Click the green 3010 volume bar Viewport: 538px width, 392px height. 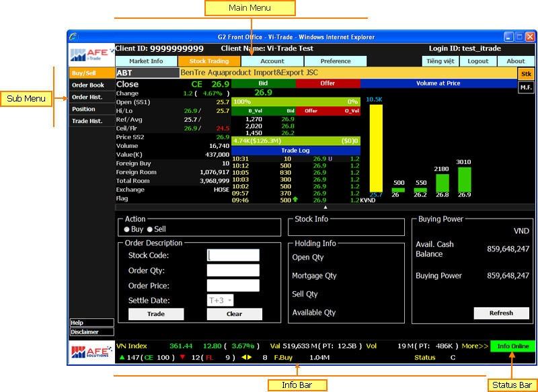pos(464,180)
